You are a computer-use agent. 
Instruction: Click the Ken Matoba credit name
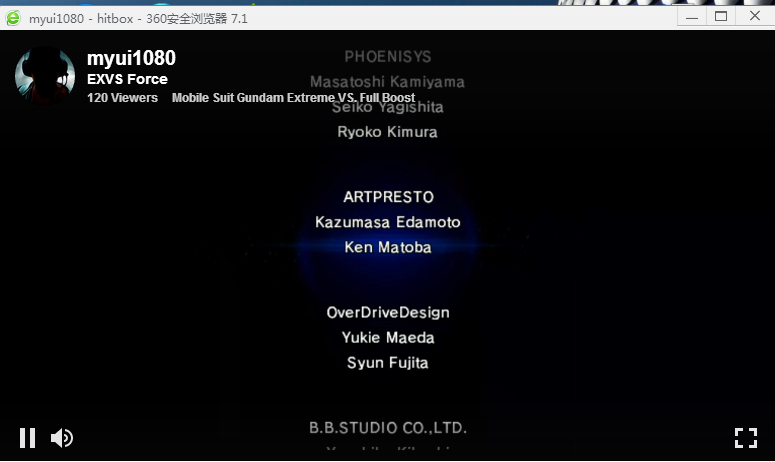[388, 247]
